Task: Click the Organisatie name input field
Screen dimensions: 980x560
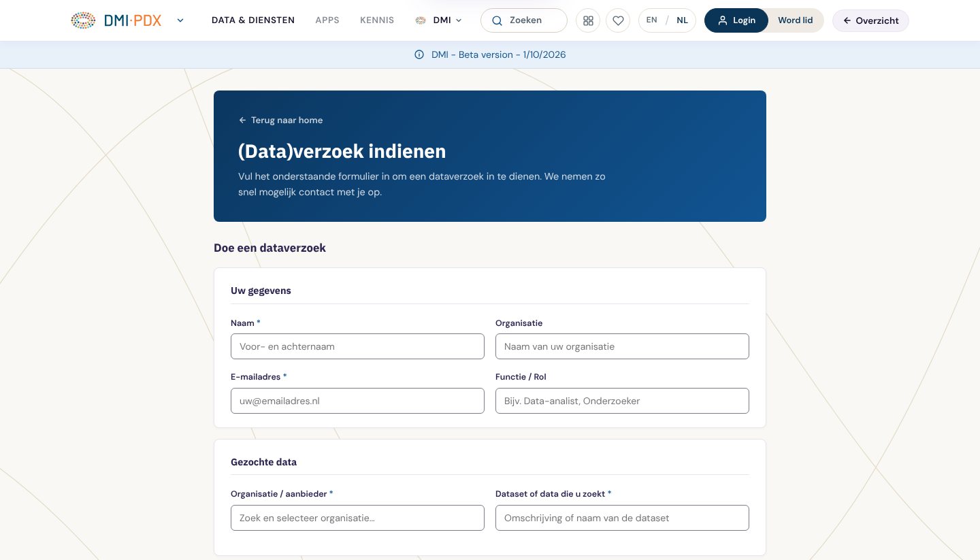Action: [622, 346]
